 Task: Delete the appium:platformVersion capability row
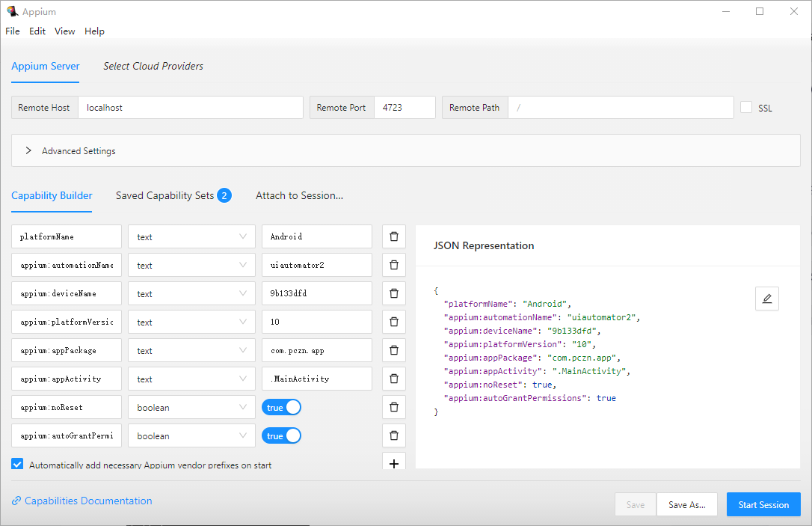[393, 322]
